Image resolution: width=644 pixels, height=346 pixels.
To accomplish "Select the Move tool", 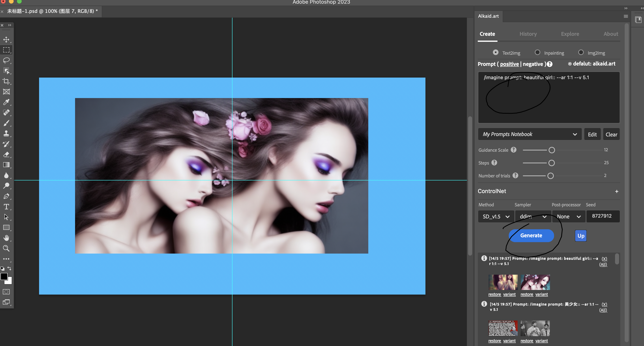I will (x=6, y=39).
